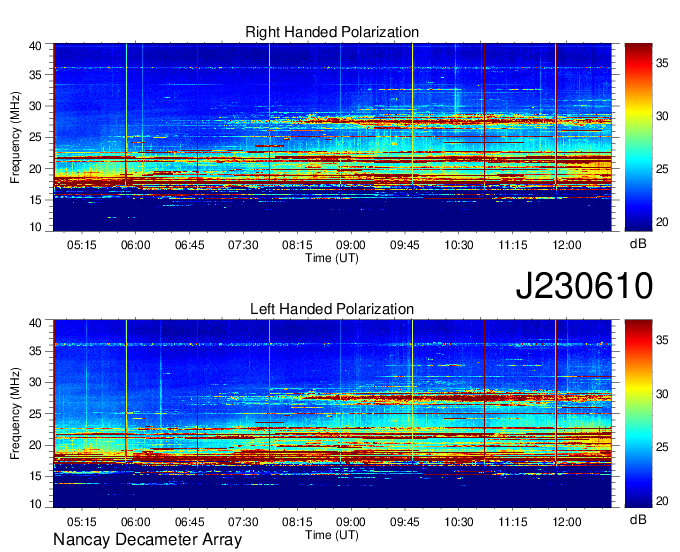Click 10:30 tick on right-handed plot time axis
The height and width of the screenshot is (552, 680).
pyautogui.click(x=459, y=245)
